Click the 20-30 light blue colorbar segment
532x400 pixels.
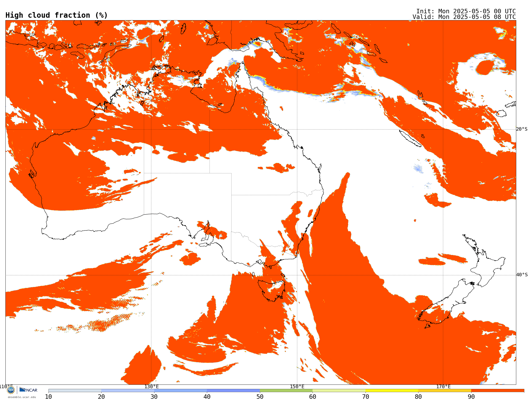128,391
